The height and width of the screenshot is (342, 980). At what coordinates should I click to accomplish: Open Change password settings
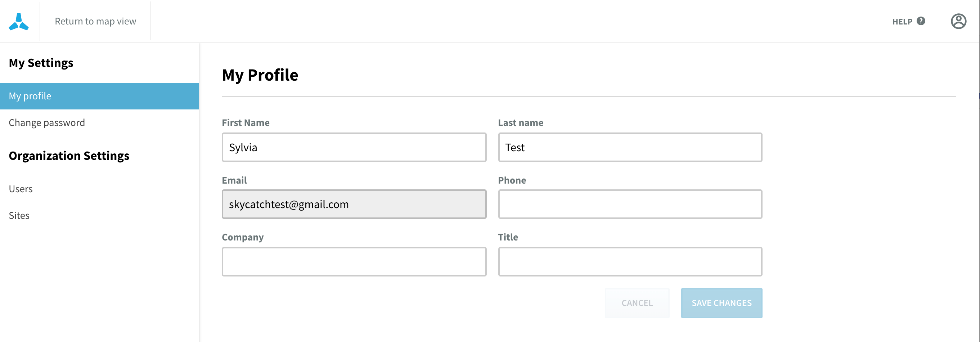coord(47,122)
